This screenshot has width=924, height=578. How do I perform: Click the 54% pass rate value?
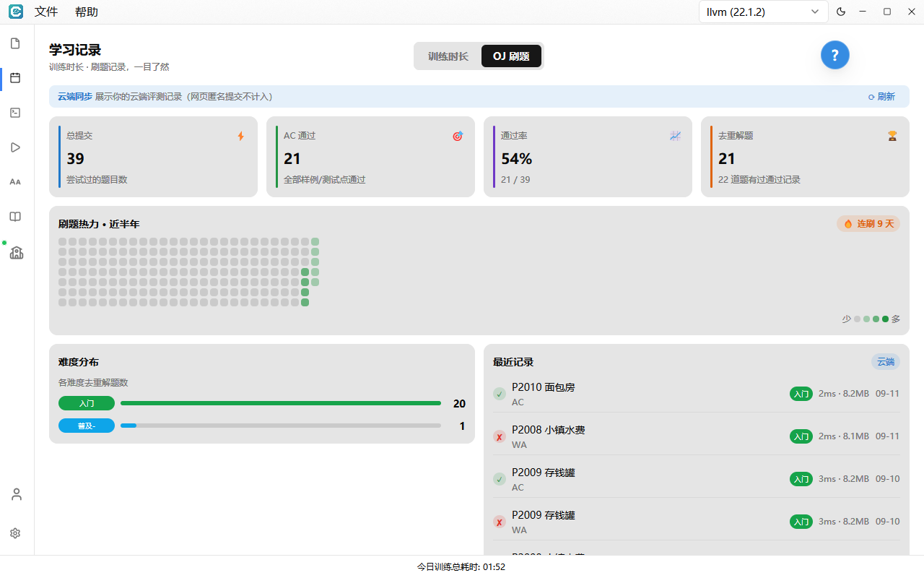click(x=517, y=159)
